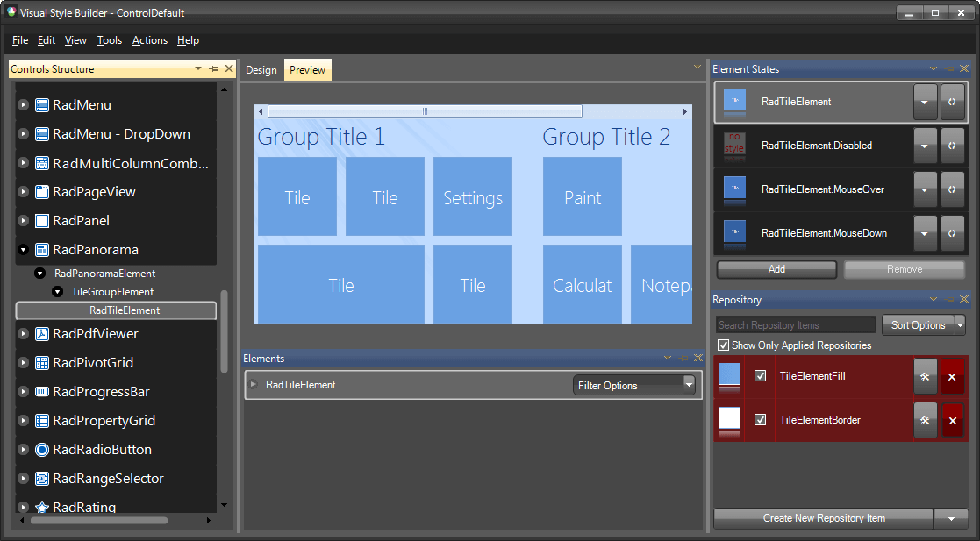Click Create New Repository Item
Viewport: 980px width, 541px height.
pyautogui.click(x=822, y=518)
